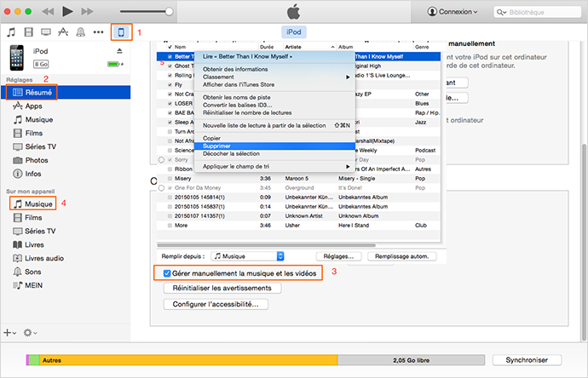This screenshot has height=378, width=588.
Task: Expand Appliquer le champ de tri submenu
Action: [x=274, y=166]
